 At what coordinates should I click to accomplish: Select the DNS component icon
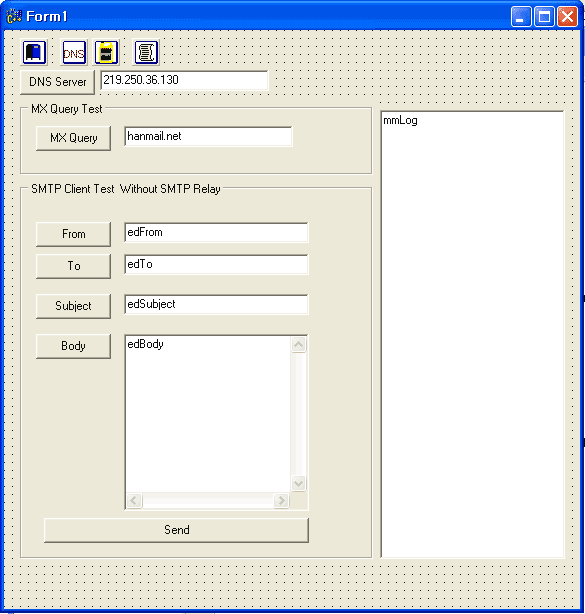coord(74,52)
